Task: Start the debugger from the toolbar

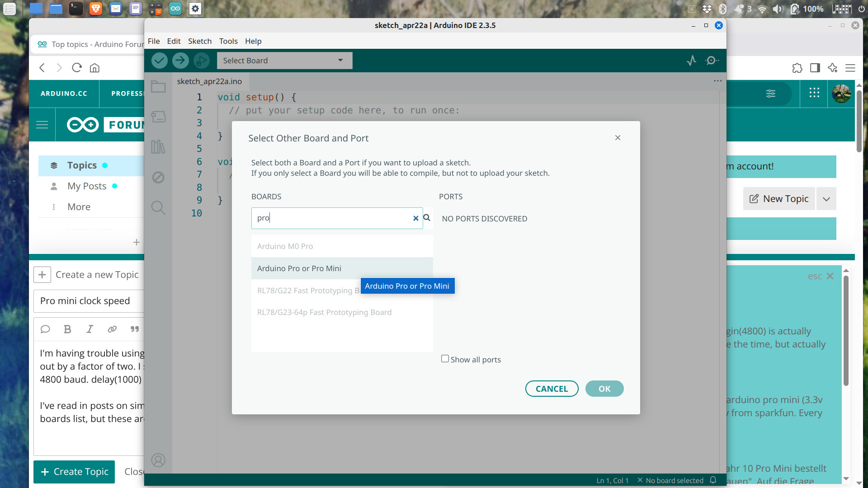Action: click(201, 61)
